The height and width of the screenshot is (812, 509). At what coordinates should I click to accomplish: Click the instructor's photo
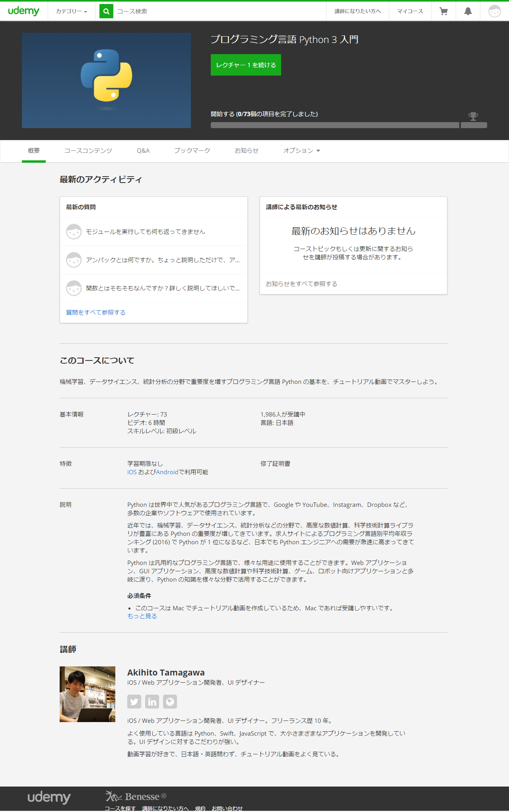point(87,694)
